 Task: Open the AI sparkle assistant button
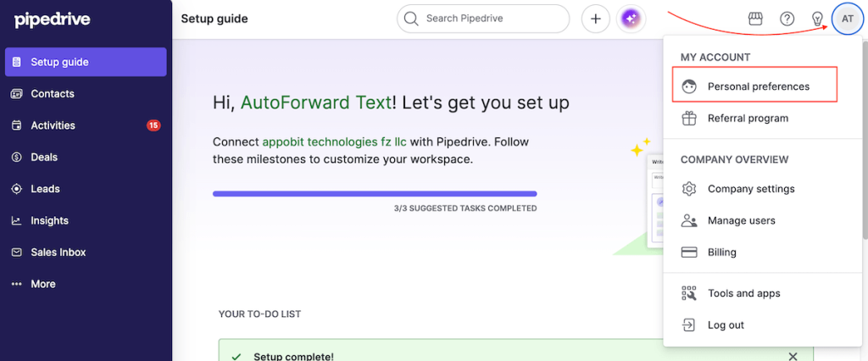pos(631,19)
